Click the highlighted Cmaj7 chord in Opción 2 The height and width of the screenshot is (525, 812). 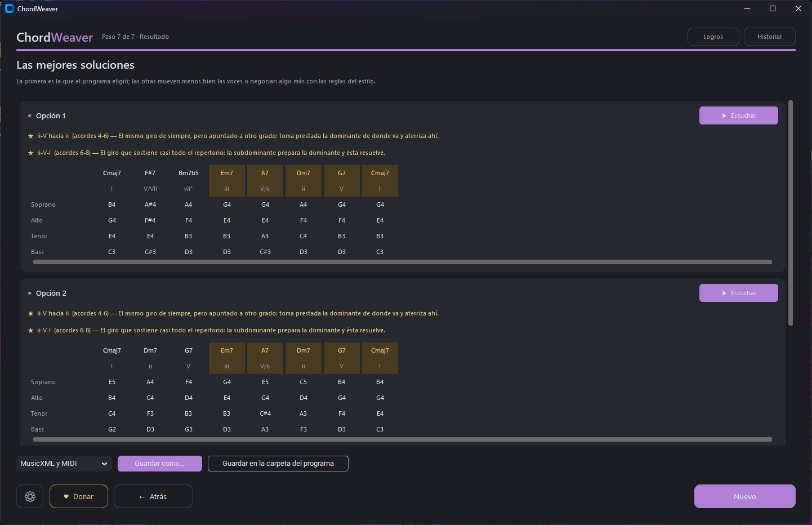380,358
